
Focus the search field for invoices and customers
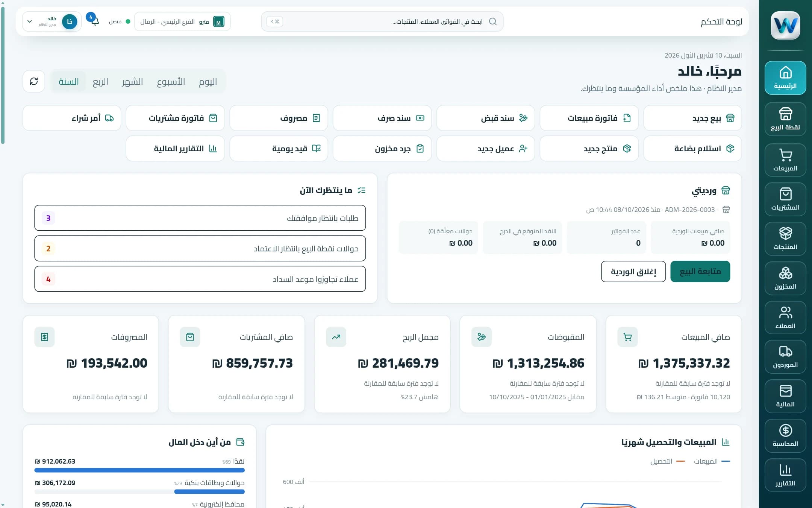tap(382, 21)
